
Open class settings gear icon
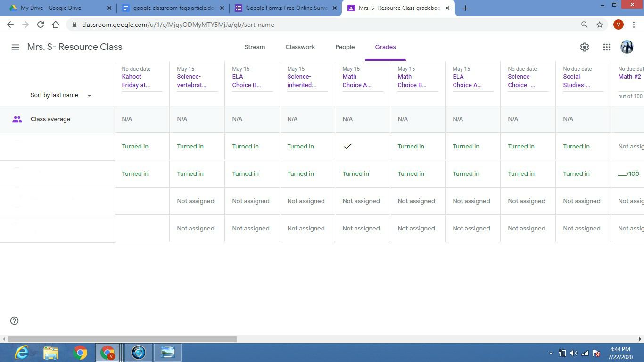tap(585, 47)
